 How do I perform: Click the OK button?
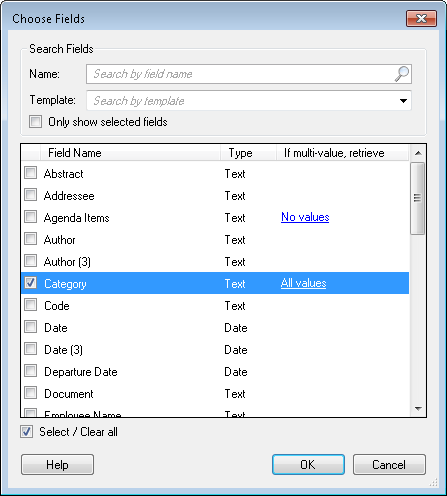(x=308, y=464)
